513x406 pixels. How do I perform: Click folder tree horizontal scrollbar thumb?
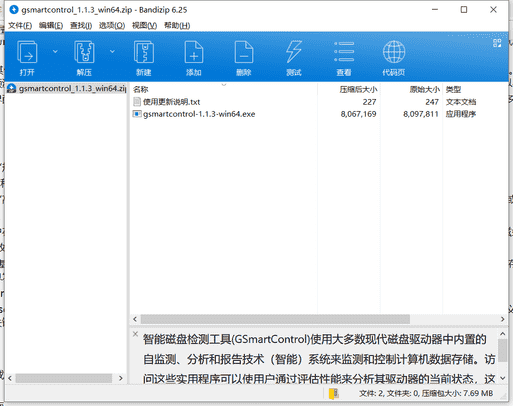pyautogui.click(x=64, y=378)
